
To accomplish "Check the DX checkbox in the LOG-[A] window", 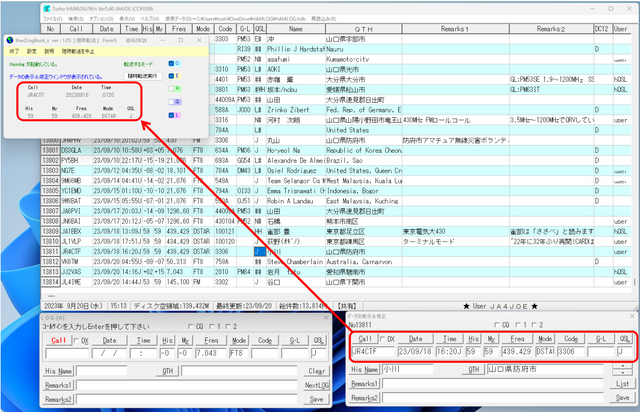I will pos(76,341).
